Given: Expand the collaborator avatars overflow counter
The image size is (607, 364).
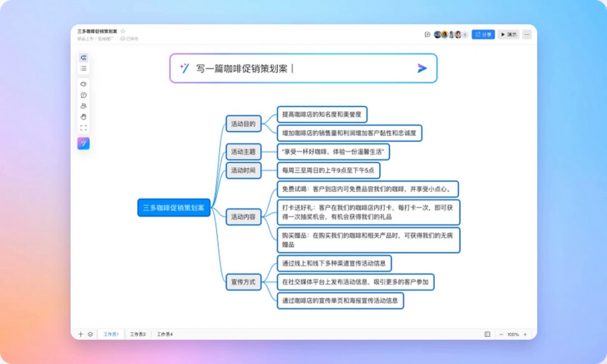Looking at the screenshot, I should 465,34.
